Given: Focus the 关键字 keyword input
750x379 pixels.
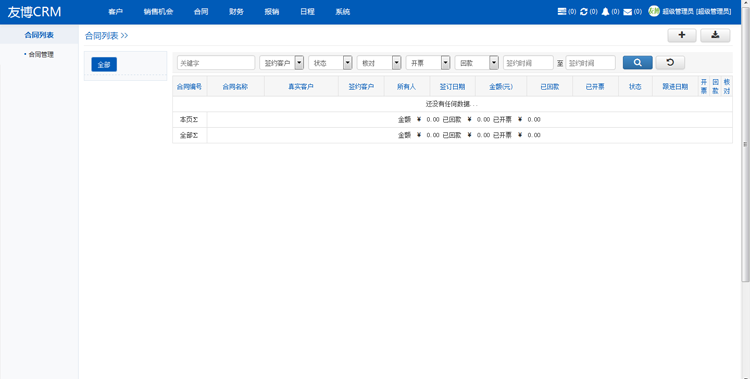Looking at the screenshot, I should 216,63.
